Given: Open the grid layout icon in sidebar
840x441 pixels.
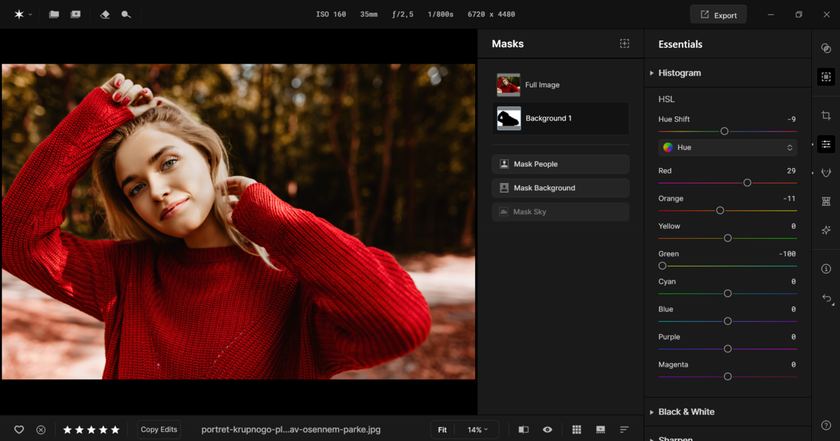Looking at the screenshot, I should click(826, 201).
